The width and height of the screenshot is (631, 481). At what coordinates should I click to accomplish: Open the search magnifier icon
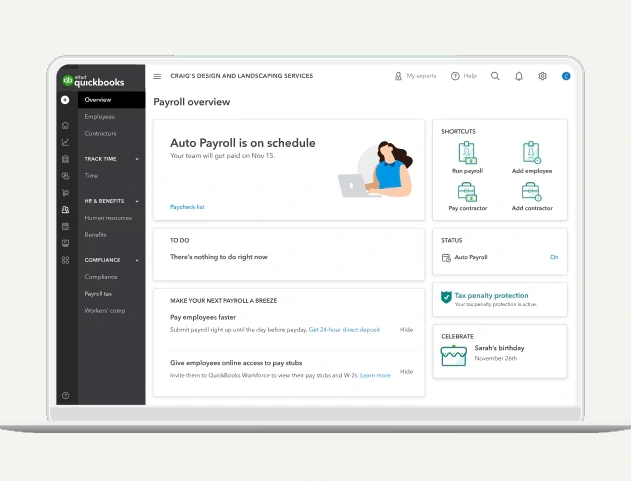tap(495, 76)
